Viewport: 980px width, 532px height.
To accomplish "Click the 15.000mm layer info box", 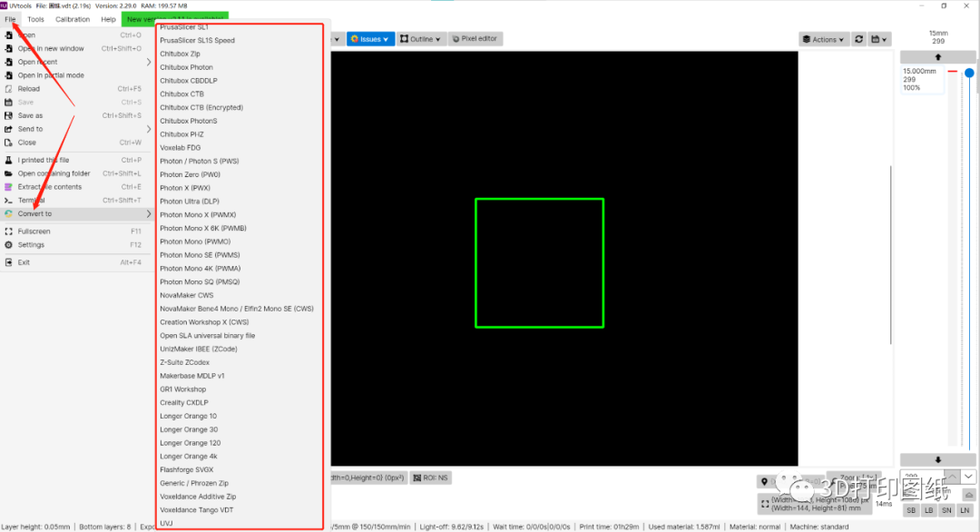I will point(922,79).
